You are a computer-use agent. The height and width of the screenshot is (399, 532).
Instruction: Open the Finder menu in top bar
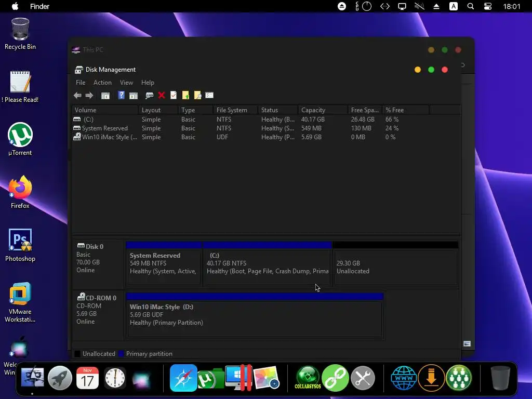(x=39, y=6)
